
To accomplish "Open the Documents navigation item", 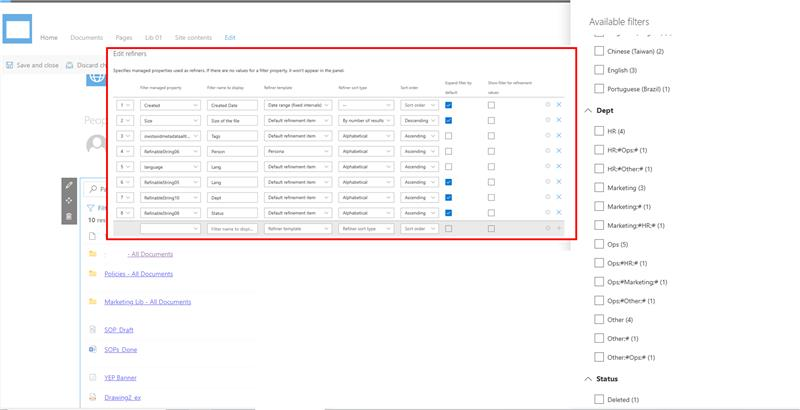I will coord(87,38).
